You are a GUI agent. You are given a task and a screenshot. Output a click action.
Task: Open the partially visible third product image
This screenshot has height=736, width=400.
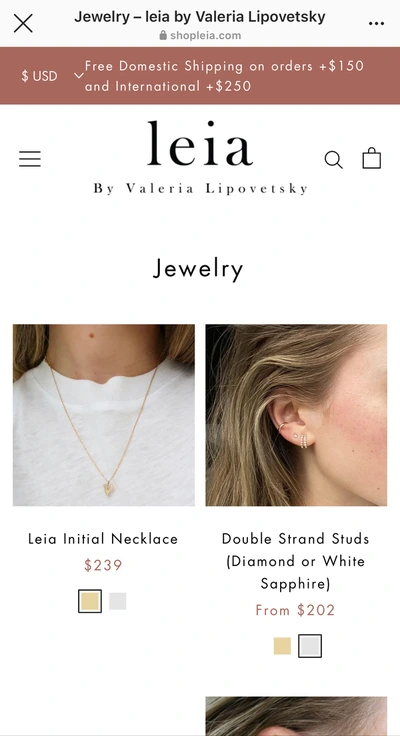pos(296,716)
